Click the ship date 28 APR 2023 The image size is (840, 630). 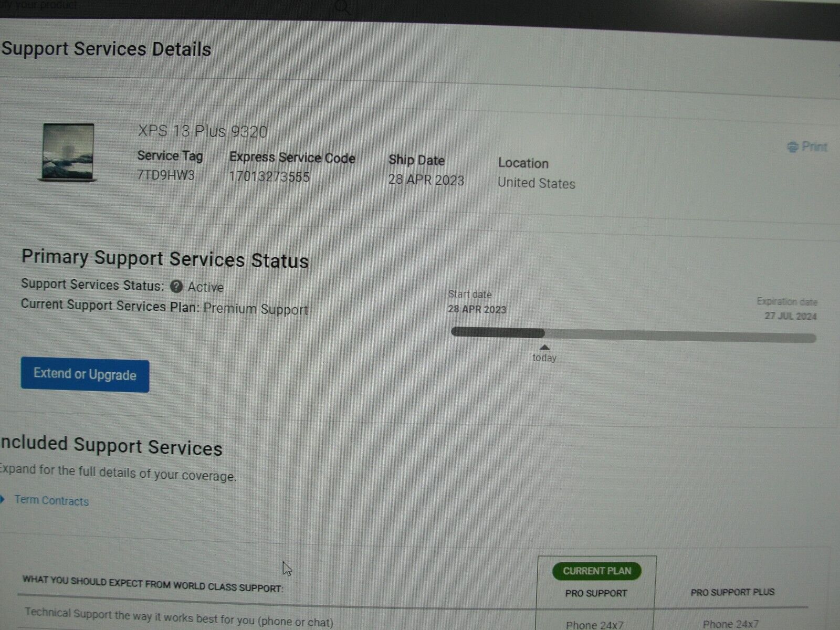coord(426,180)
